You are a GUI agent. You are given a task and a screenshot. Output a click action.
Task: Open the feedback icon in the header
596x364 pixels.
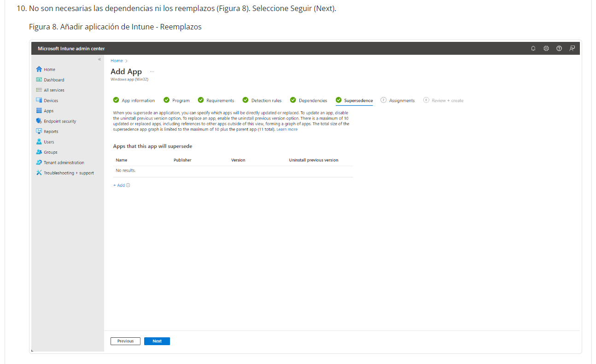tap(572, 48)
